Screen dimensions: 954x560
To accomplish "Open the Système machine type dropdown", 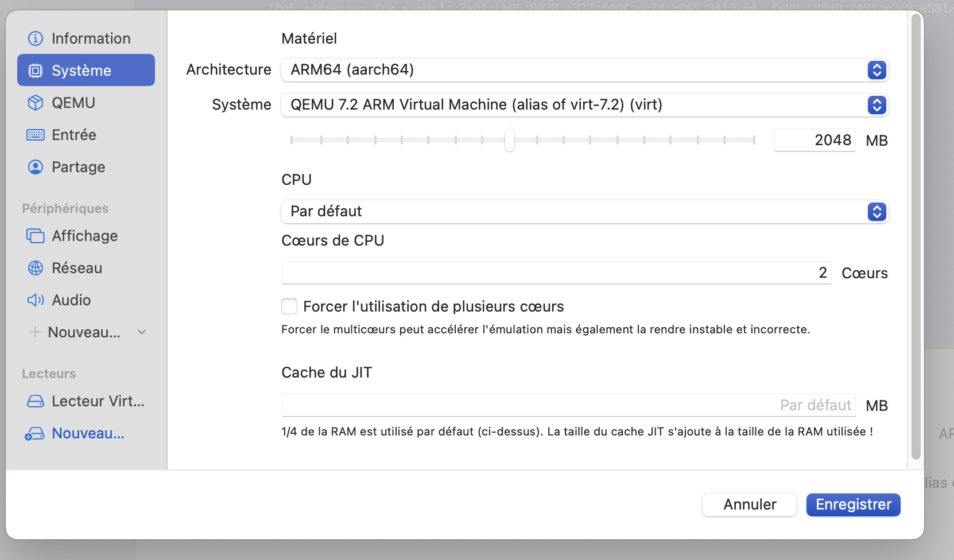I will click(584, 105).
